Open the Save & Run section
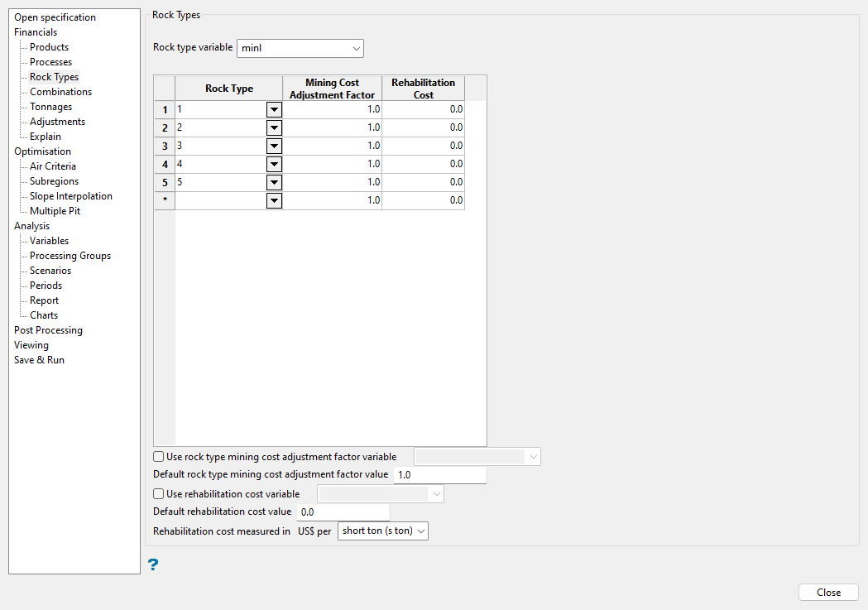 [39, 360]
